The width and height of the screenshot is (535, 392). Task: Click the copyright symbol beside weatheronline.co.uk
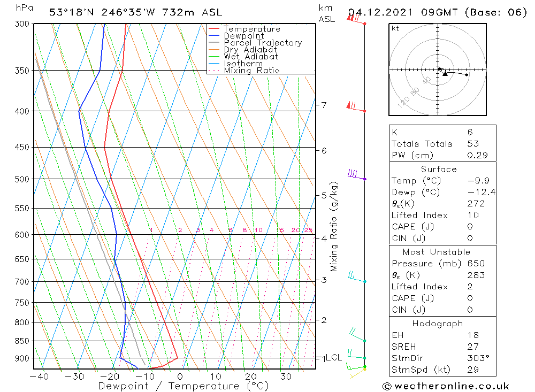click(x=387, y=386)
